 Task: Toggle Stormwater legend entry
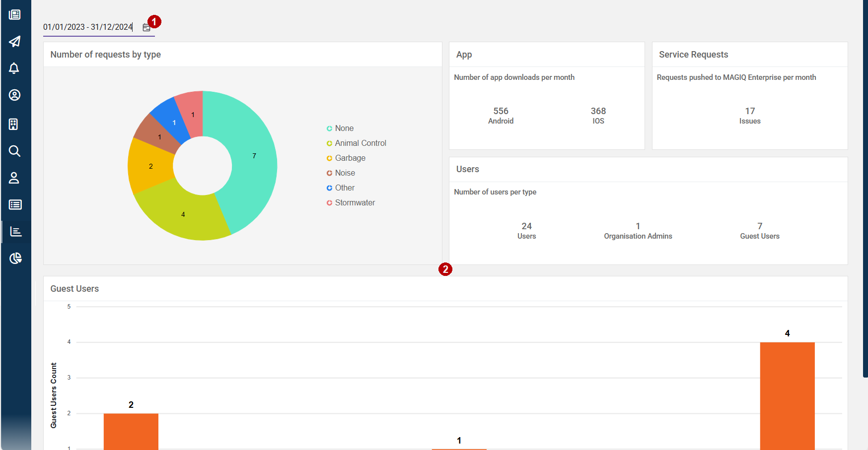pos(351,202)
